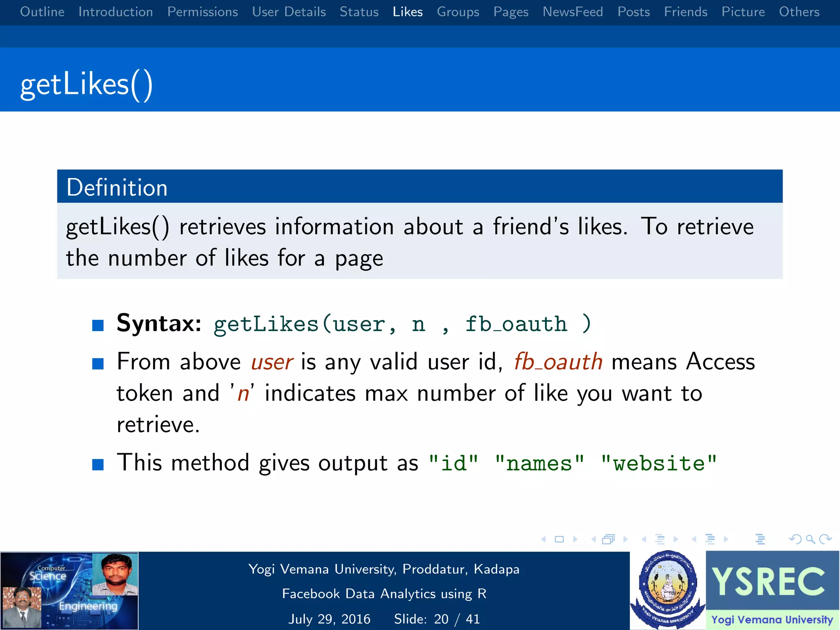Click next subsection arrow after first lines icon
The image size is (840, 630).
tap(676, 539)
